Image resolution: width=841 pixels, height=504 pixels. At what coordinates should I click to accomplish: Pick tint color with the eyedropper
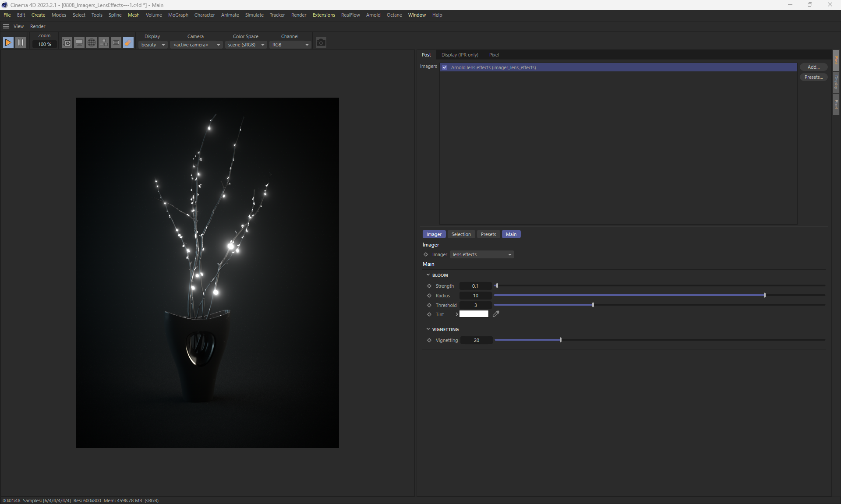point(496,314)
